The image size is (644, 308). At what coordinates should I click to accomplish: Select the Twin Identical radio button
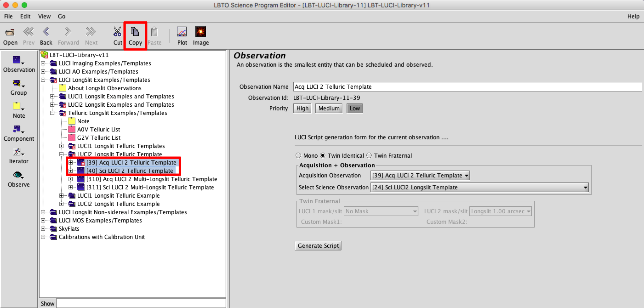coord(323,155)
